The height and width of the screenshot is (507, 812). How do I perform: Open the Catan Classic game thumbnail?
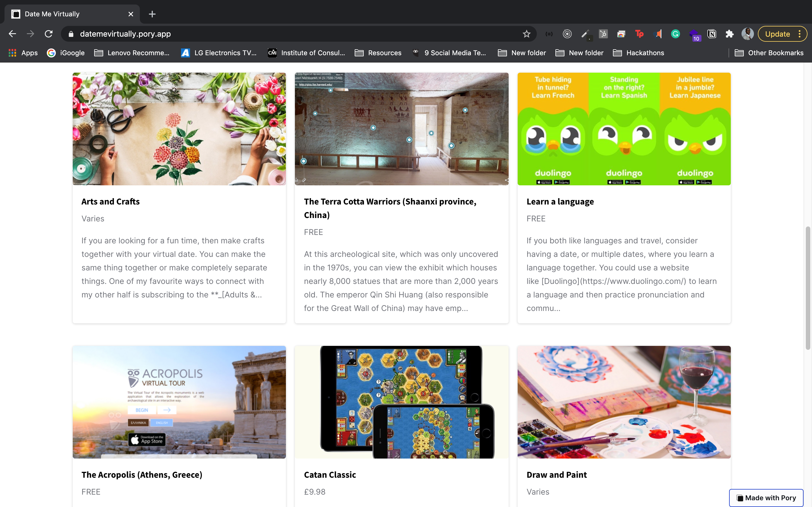pos(401,402)
